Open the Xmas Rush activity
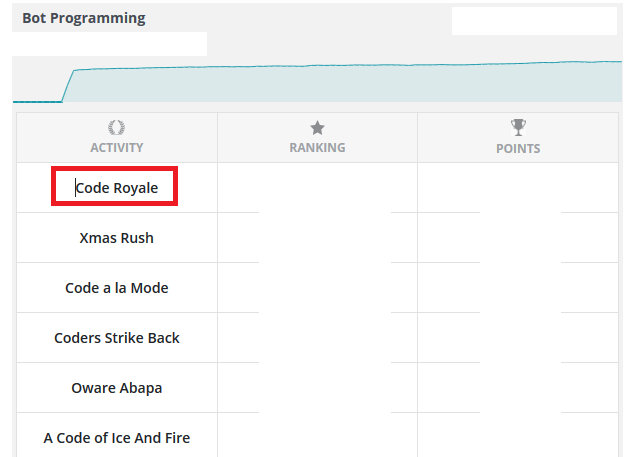Screen dimensions: 624x457 117,238
